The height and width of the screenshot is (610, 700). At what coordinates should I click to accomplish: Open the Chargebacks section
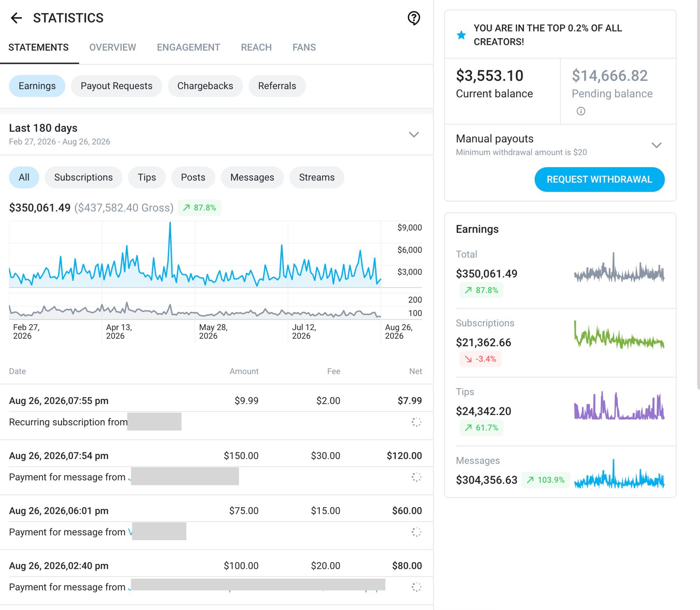pyautogui.click(x=205, y=86)
